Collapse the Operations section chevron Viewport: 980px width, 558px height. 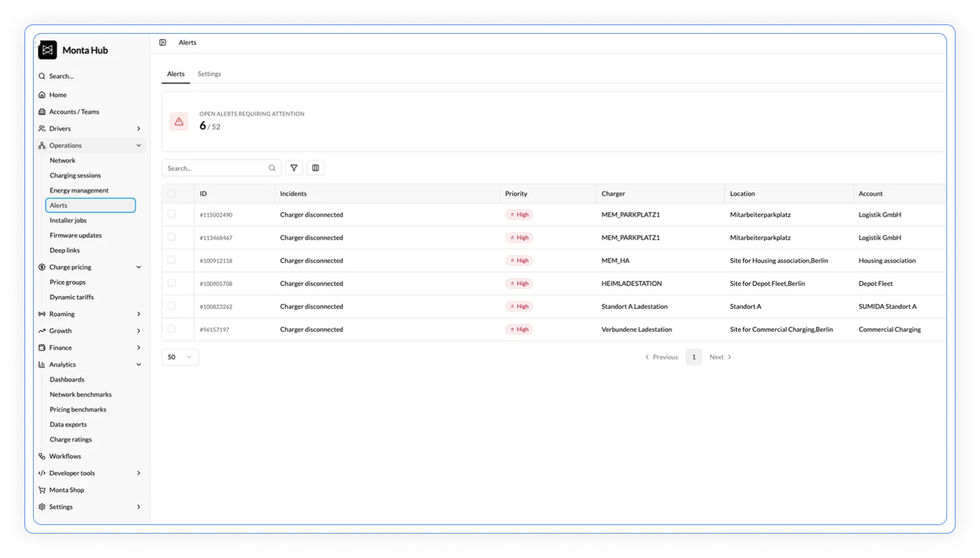coord(138,145)
